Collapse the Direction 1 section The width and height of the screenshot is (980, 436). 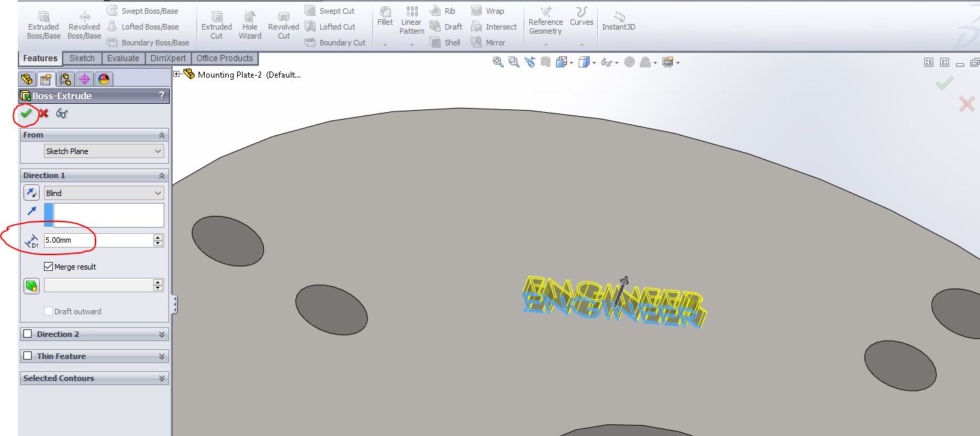click(x=162, y=176)
